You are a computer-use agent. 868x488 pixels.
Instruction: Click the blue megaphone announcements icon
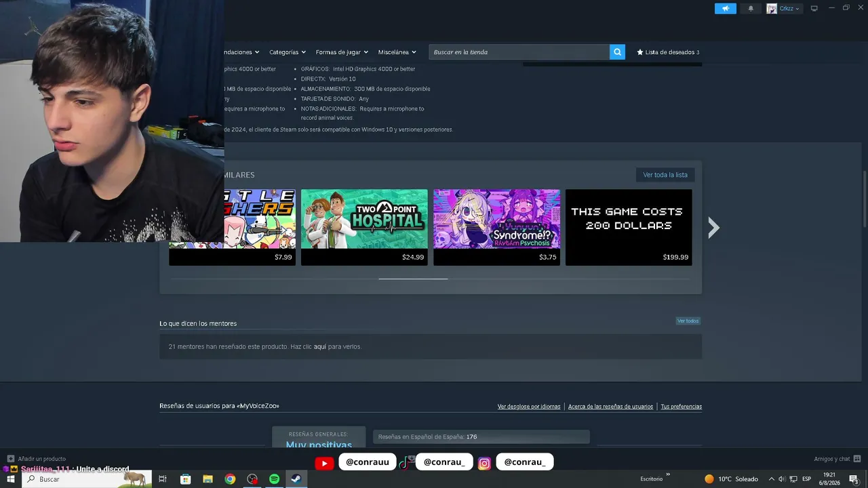click(x=725, y=8)
